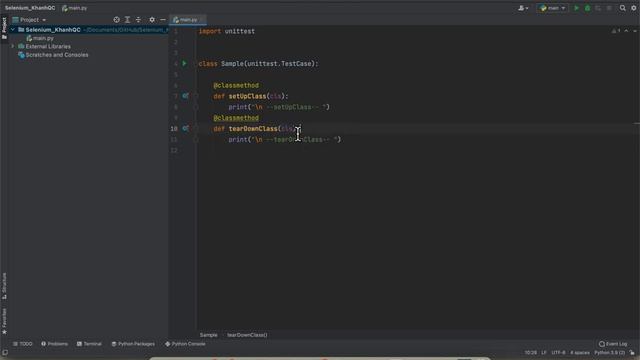Screen dimensions: 640x360
Task: Open the Project view dropdown
Action: click(29, 20)
